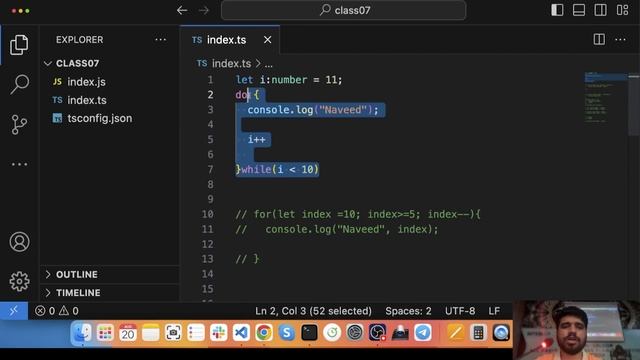This screenshot has height=360, width=640.
Task: Open index.js in the explorer
Action: pyautogui.click(x=86, y=82)
